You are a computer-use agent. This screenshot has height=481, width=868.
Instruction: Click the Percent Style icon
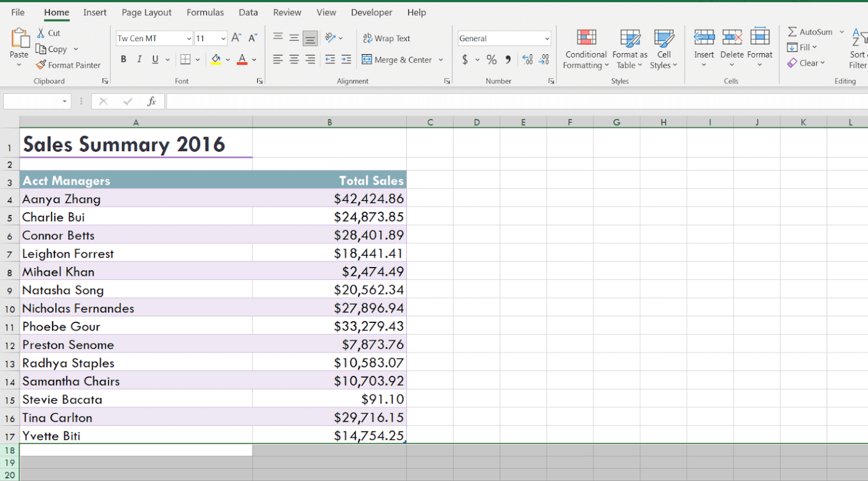coord(492,60)
